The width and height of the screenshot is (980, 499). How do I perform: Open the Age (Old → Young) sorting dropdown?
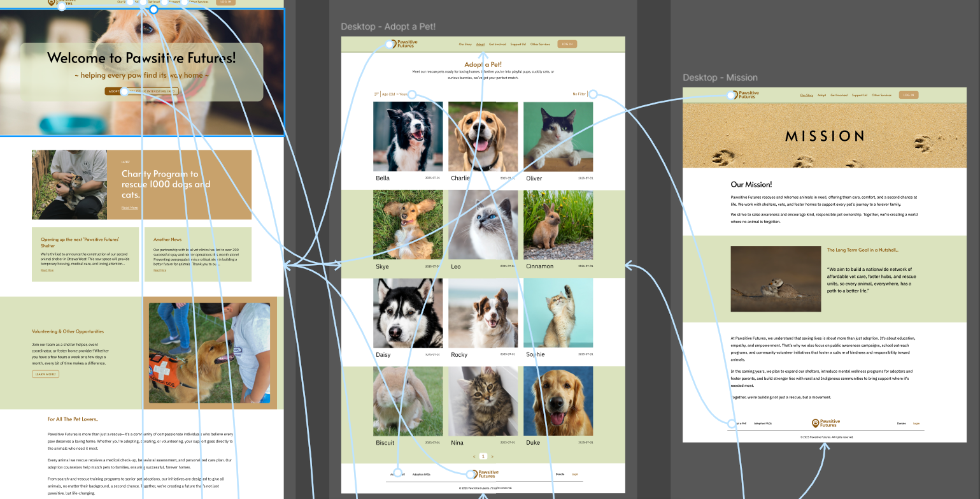tap(395, 94)
